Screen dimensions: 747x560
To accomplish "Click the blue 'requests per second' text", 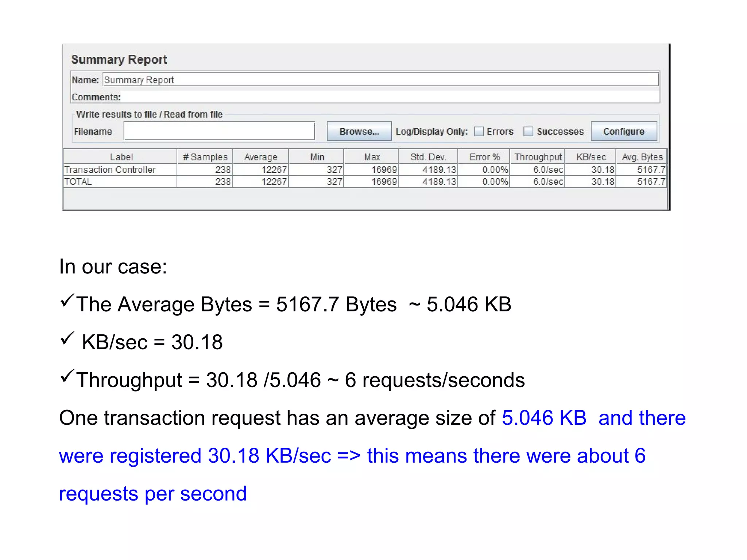I will pos(153,494).
